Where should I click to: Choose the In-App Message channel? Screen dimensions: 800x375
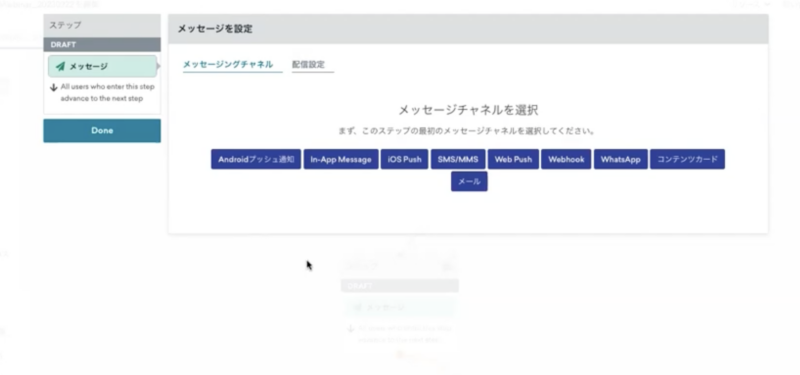tap(341, 159)
